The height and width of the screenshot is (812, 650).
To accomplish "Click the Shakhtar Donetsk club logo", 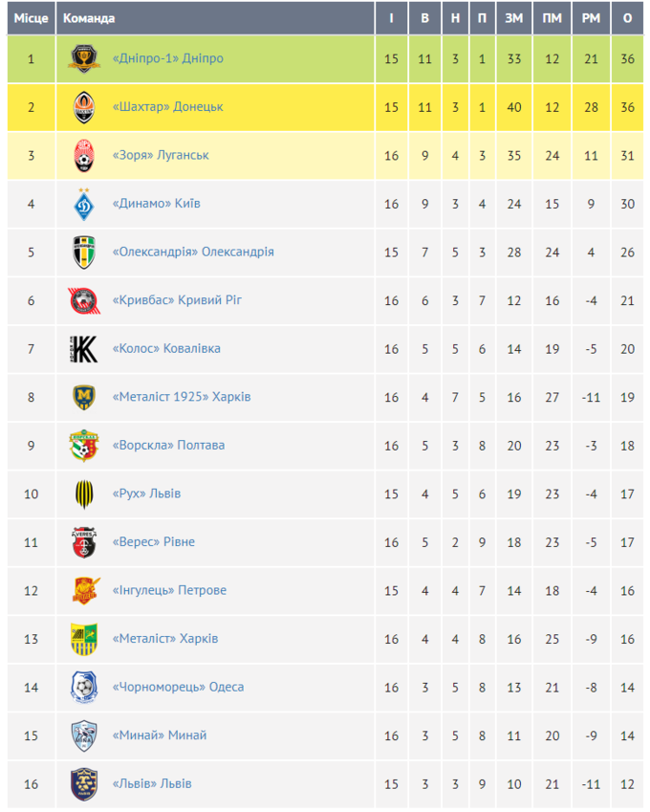I will [x=84, y=107].
